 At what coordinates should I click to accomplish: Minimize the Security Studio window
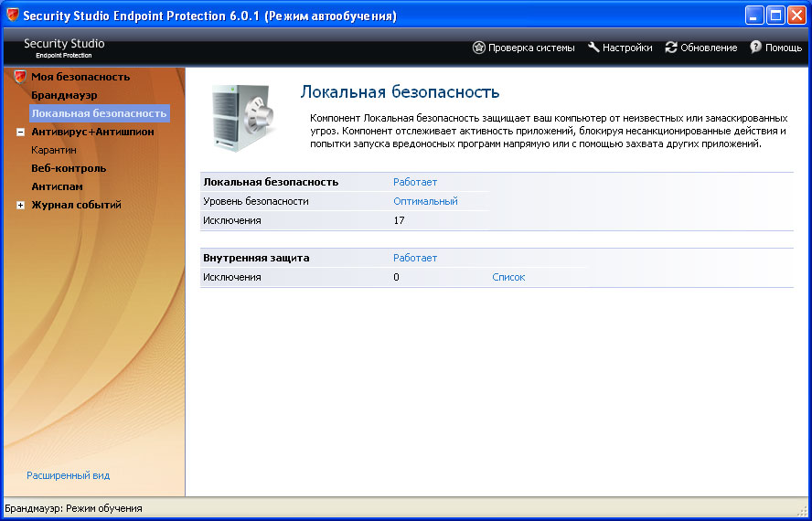754,16
